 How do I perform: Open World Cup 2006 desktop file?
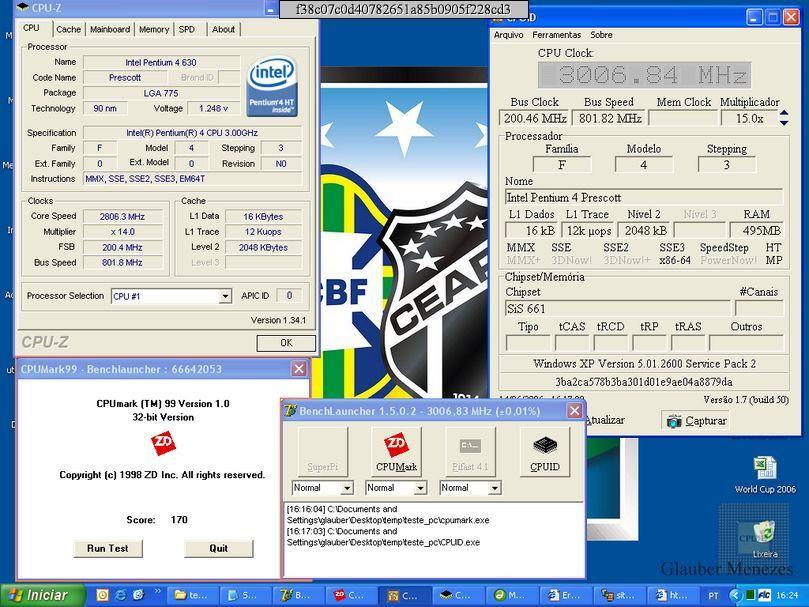pos(765,468)
